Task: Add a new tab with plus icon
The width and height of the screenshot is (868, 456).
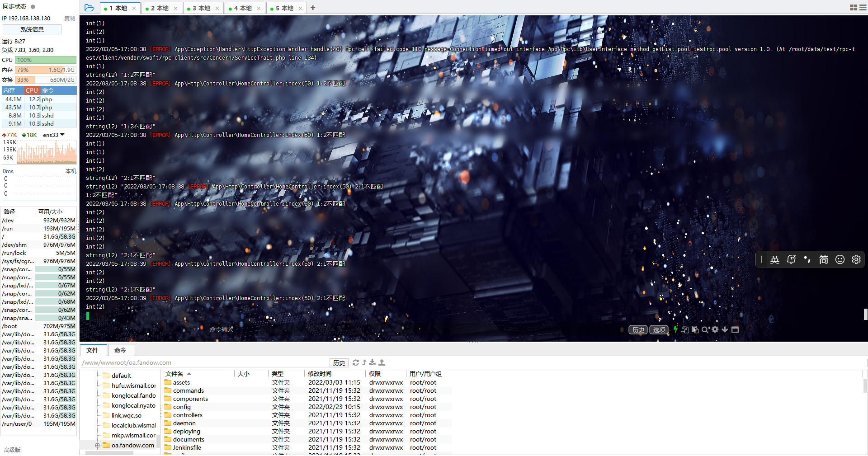Action: (313, 8)
